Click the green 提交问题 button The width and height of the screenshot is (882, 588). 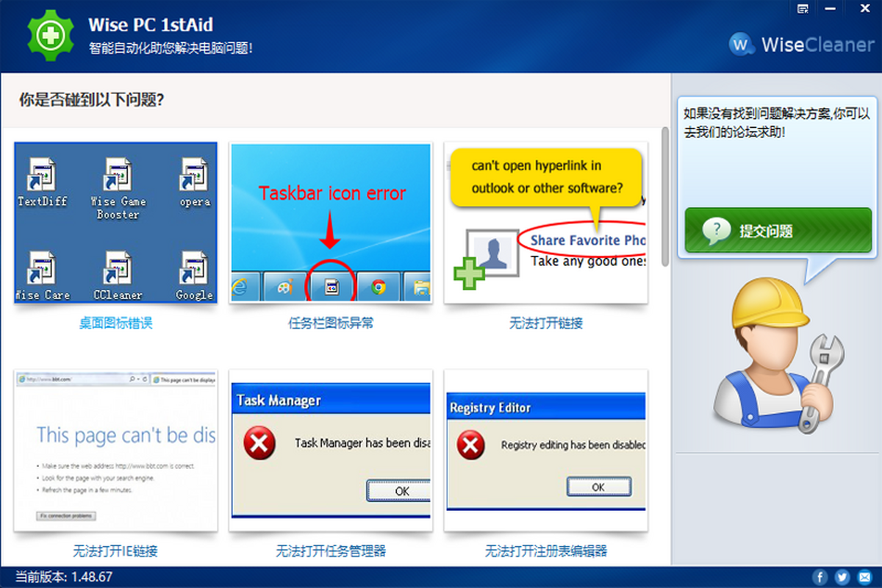(778, 231)
